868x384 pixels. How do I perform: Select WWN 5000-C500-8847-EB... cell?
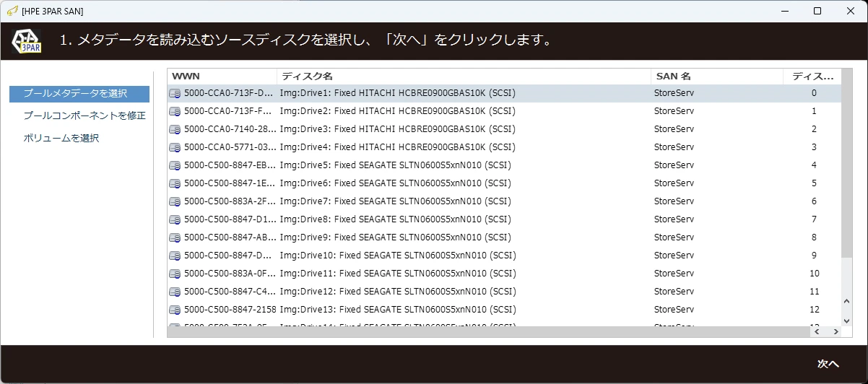point(230,165)
